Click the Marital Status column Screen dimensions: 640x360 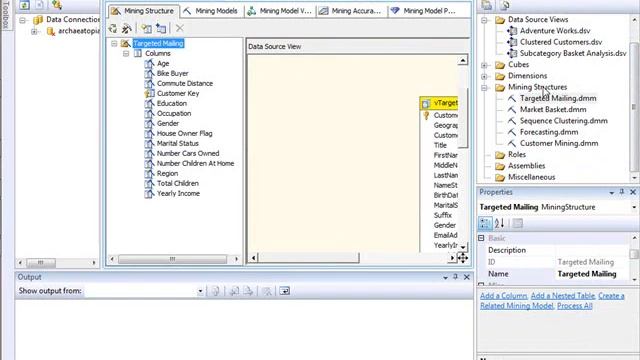pos(178,143)
